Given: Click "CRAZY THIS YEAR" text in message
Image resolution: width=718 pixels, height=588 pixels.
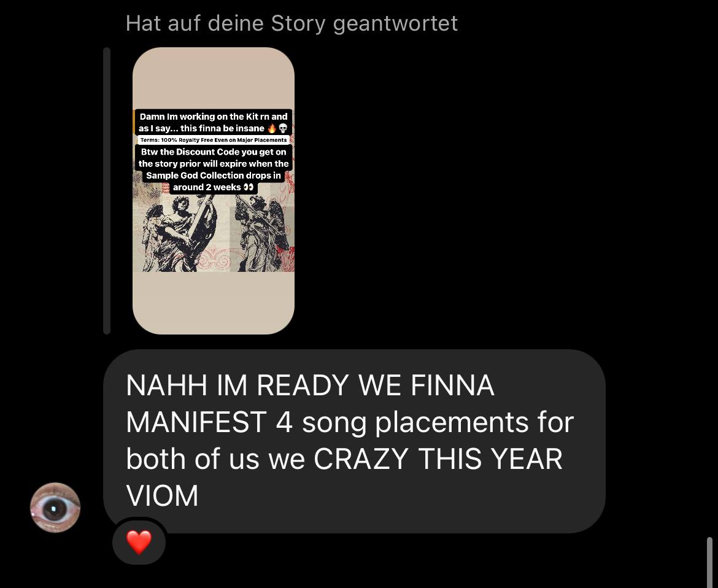Looking at the screenshot, I should coord(438,459).
